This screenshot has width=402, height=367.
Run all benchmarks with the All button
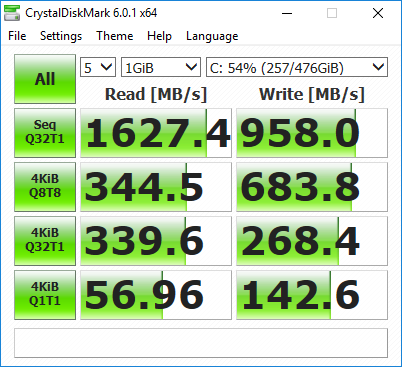tap(45, 79)
